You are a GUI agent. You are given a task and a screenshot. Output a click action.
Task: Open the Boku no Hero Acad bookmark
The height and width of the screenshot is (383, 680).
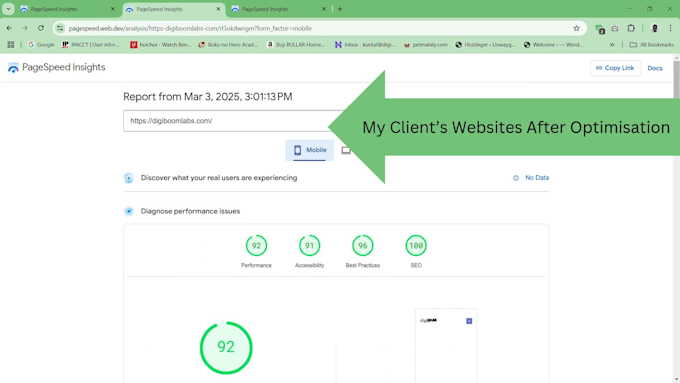[228, 45]
